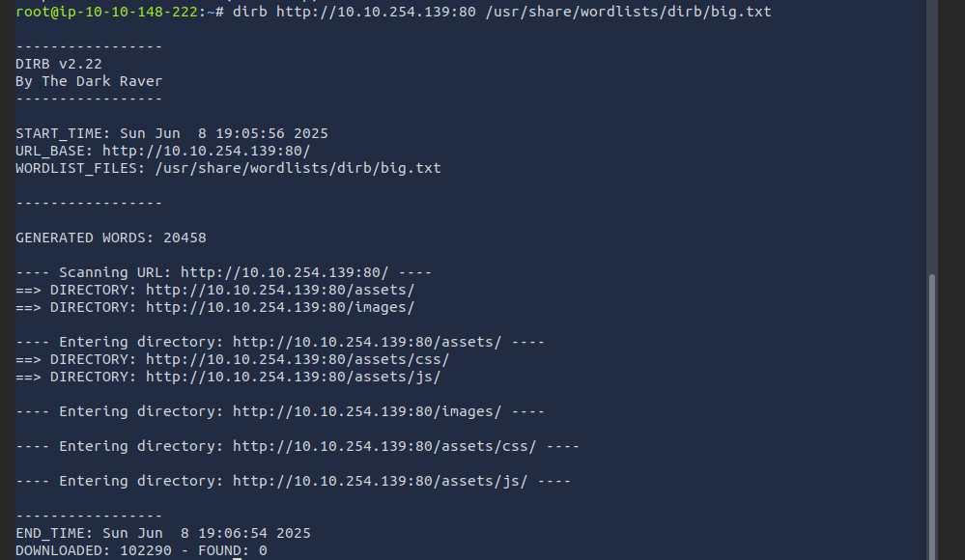
Task: Click the terminal scrollbar thumb
Action: pyautogui.click(x=932, y=417)
